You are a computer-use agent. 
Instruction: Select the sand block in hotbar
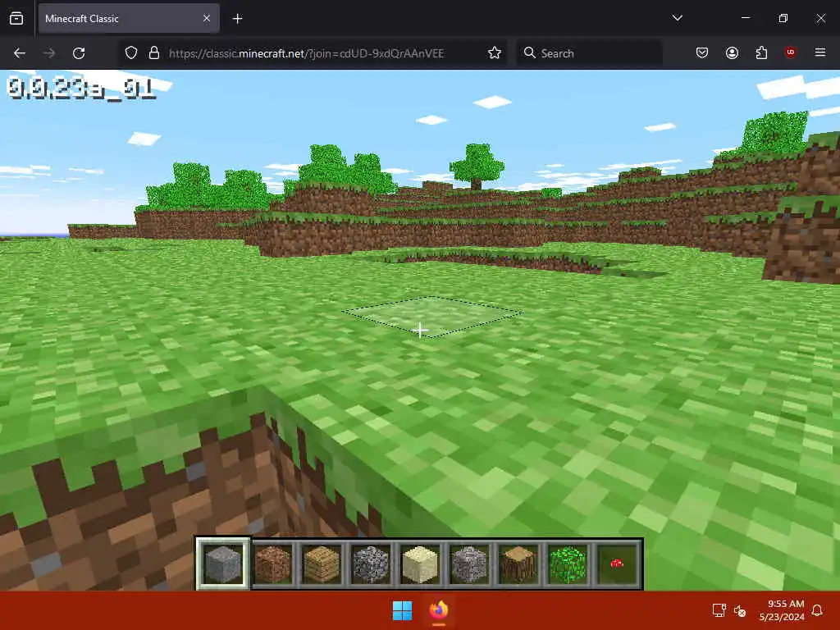pos(420,564)
